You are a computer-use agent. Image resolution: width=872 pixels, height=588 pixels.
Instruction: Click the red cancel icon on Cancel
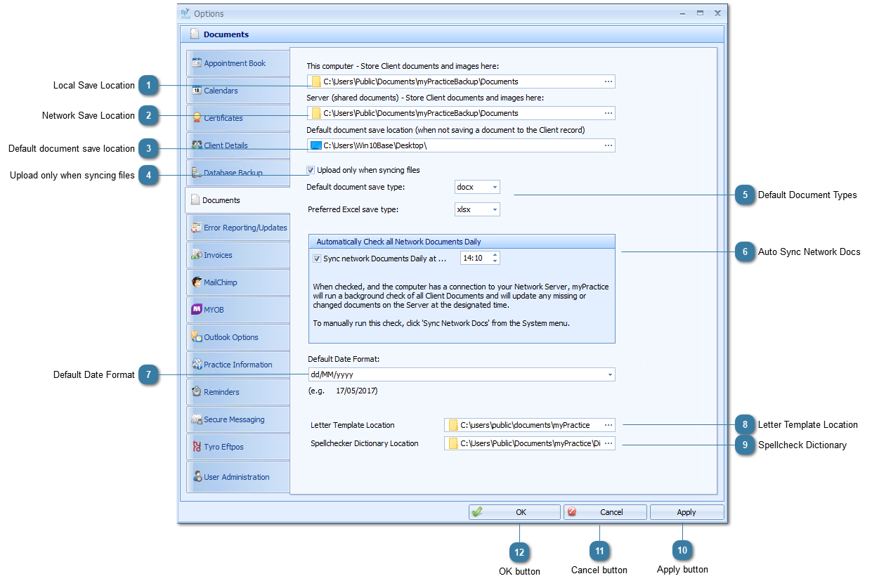click(x=572, y=512)
